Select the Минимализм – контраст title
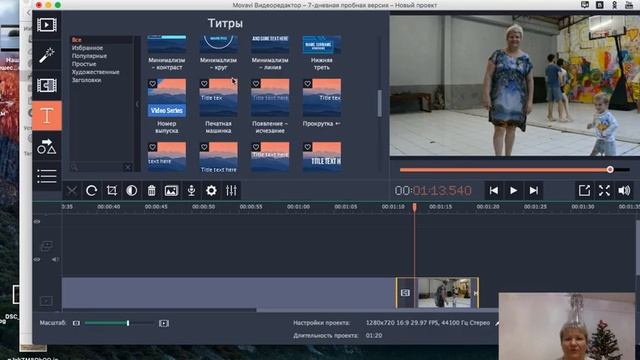The height and width of the screenshot is (360, 640). click(x=167, y=53)
